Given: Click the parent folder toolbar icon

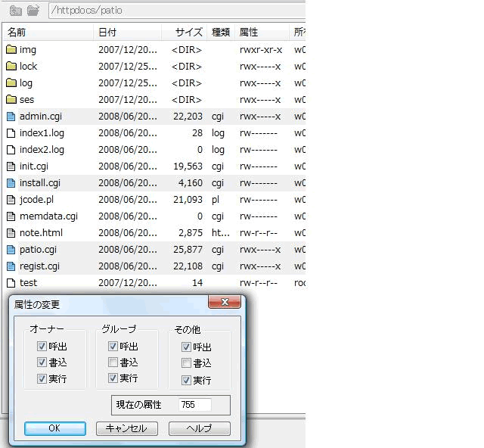Looking at the screenshot, I should tap(15, 11).
